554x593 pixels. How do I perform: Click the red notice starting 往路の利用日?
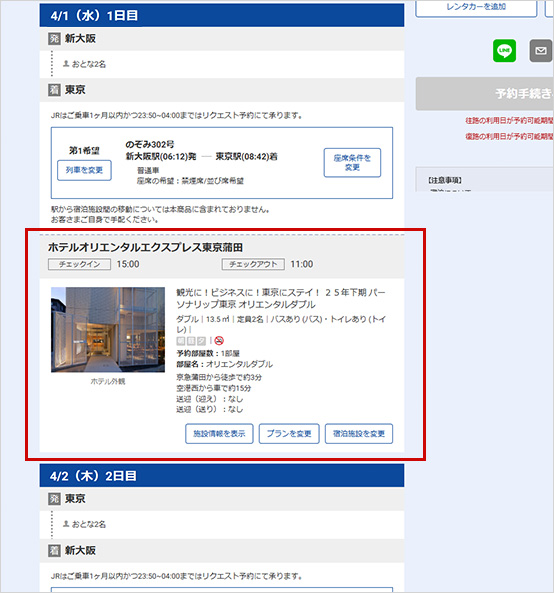(509, 121)
